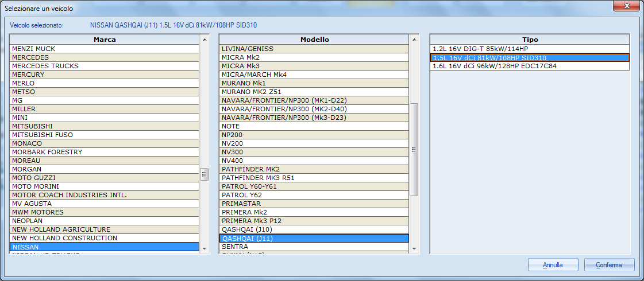The height and width of the screenshot is (281, 644).
Task: Select MICRA Mk3 model
Action: tap(314, 66)
